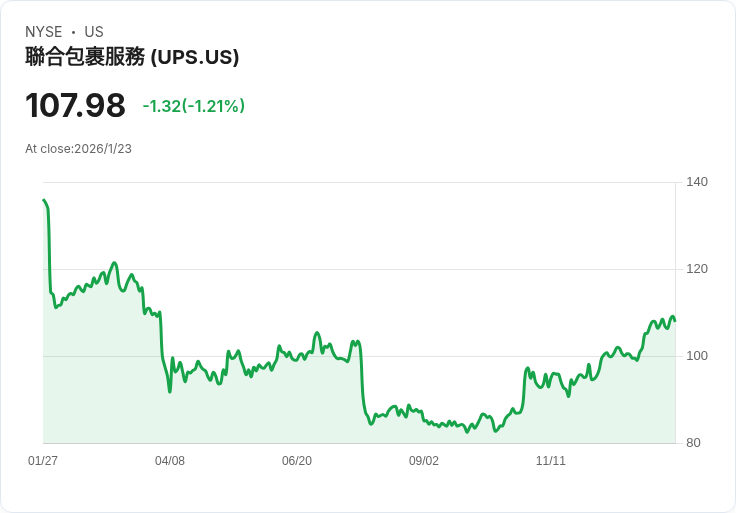The image size is (736, 513).
Task: Click the 04/08 date on x-axis
Action: (x=170, y=461)
